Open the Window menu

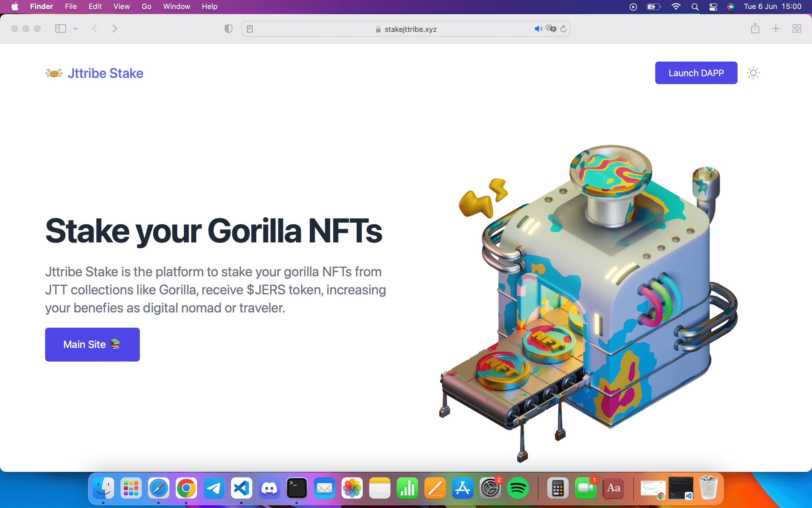176,6
